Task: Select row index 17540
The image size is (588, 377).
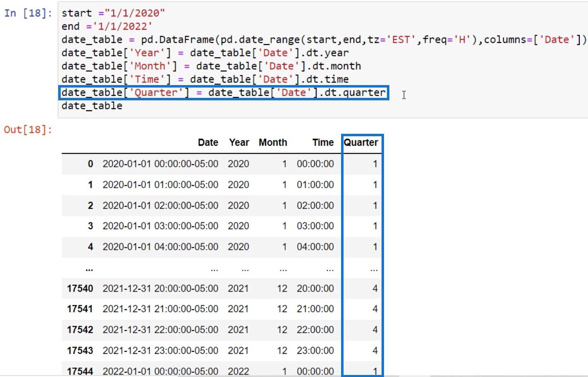Action: [80, 288]
